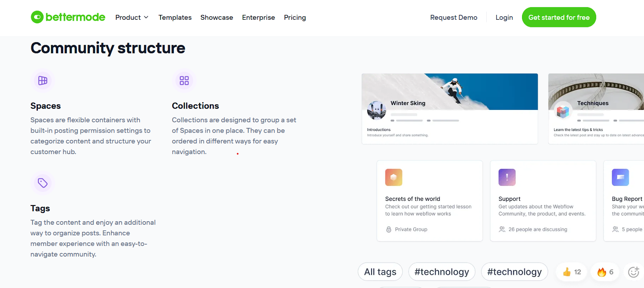
Task: Navigate to the Pricing page
Action: coord(295,17)
